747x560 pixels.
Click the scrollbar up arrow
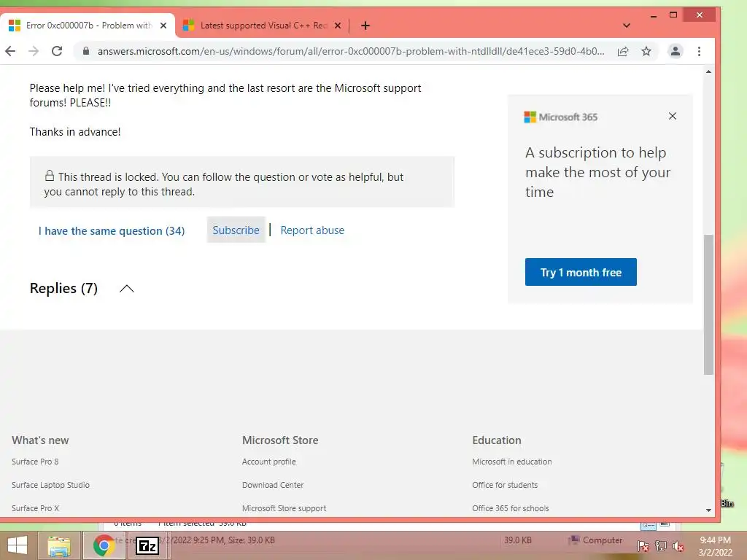point(708,71)
